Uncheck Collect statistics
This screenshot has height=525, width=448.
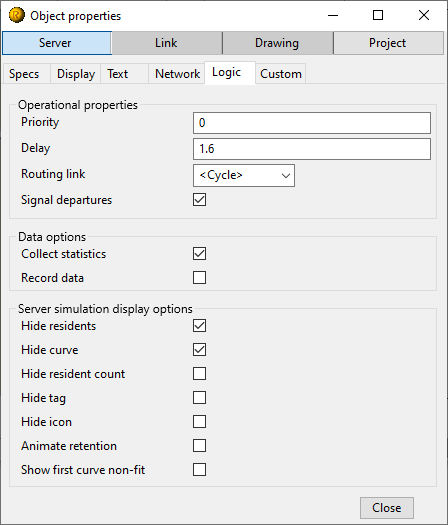(199, 253)
